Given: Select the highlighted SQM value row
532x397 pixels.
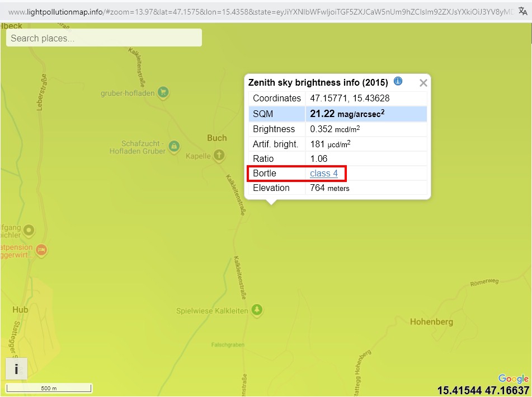Looking at the screenshot, I should point(337,114).
